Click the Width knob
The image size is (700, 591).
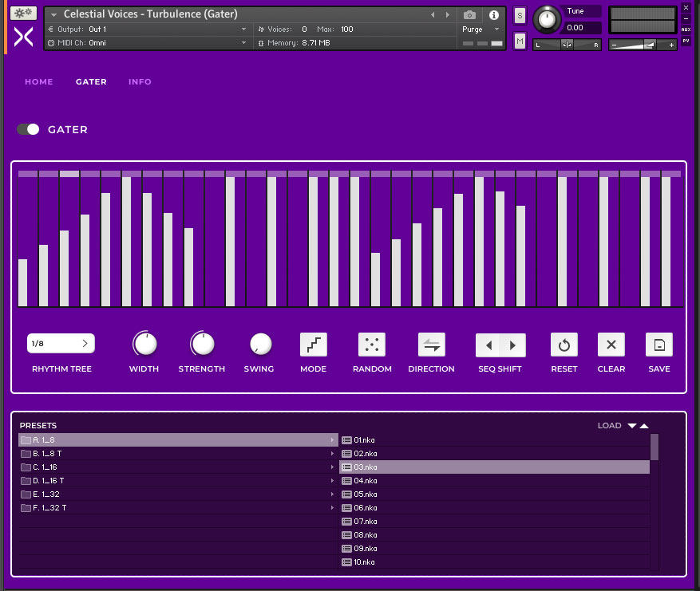click(144, 344)
